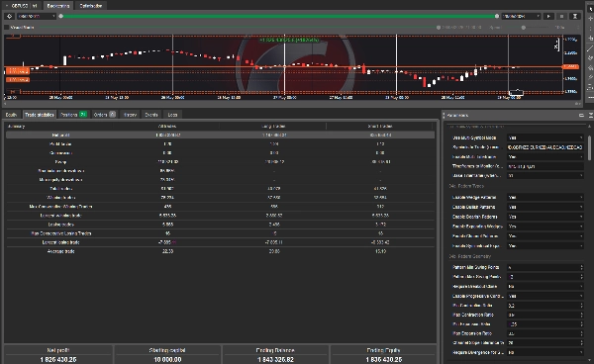The image size is (594, 364).
Task: Open the History tab
Action: point(130,115)
